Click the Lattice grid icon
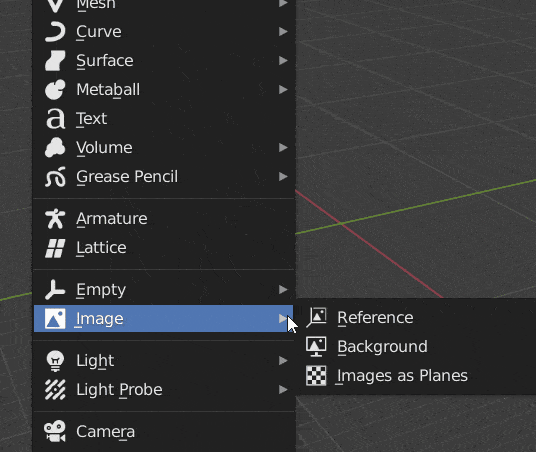 (55, 248)
